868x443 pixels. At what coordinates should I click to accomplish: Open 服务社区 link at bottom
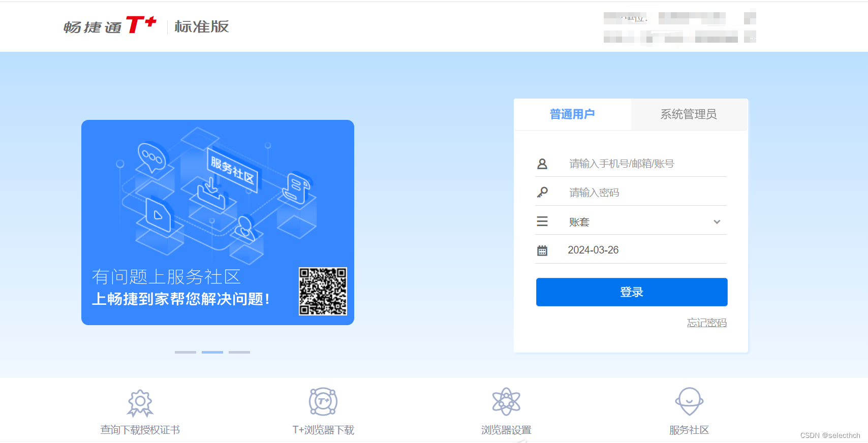(689, 430)
